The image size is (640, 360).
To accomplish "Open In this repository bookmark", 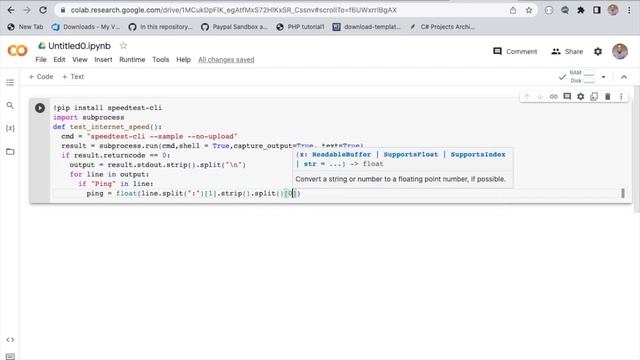I will tap(160, 27).
